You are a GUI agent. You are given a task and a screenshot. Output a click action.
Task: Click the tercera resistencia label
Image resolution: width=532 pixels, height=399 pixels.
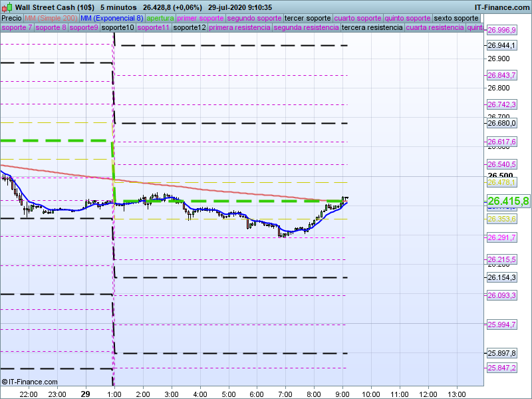pyautogui.click(x=372, y=28)
